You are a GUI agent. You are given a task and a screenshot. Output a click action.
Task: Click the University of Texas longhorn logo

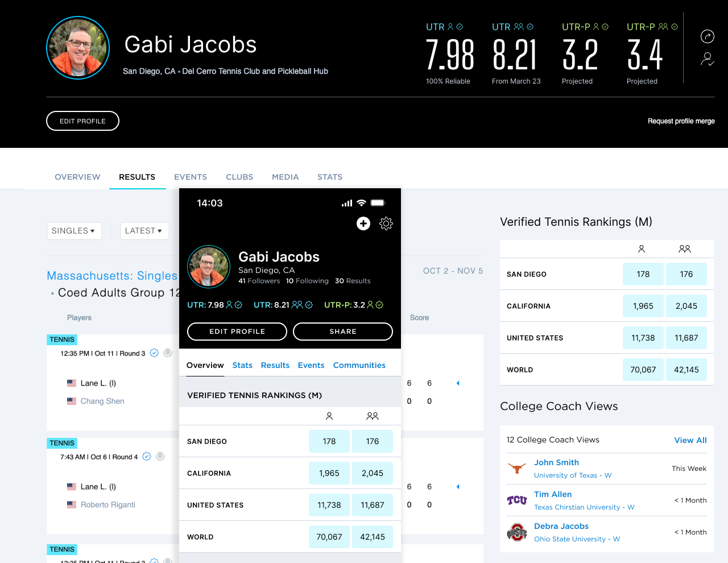tap(517, 468)
